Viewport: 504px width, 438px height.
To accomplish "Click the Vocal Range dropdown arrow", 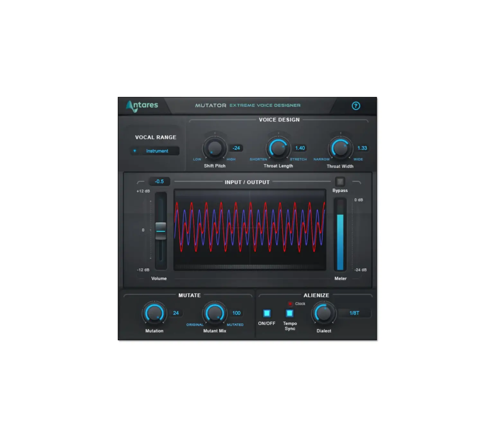I will 135,151.
